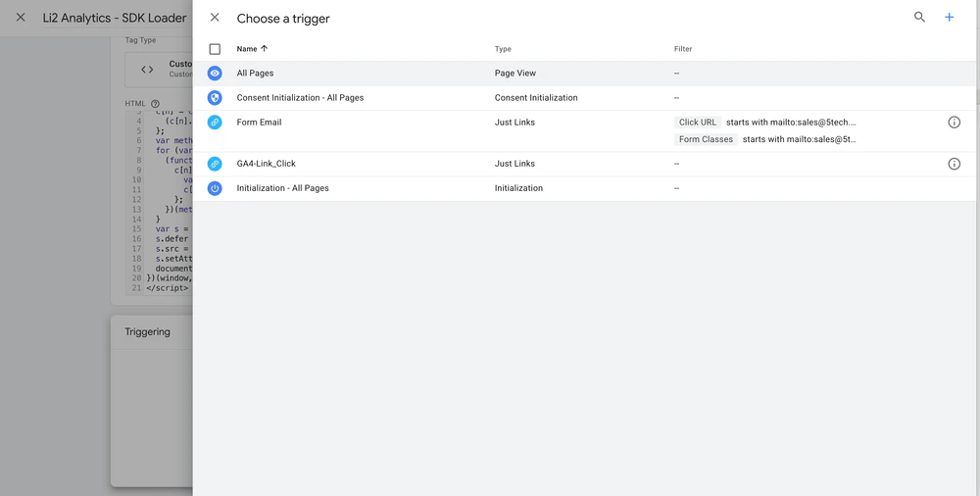Click the Type column header

503,49
